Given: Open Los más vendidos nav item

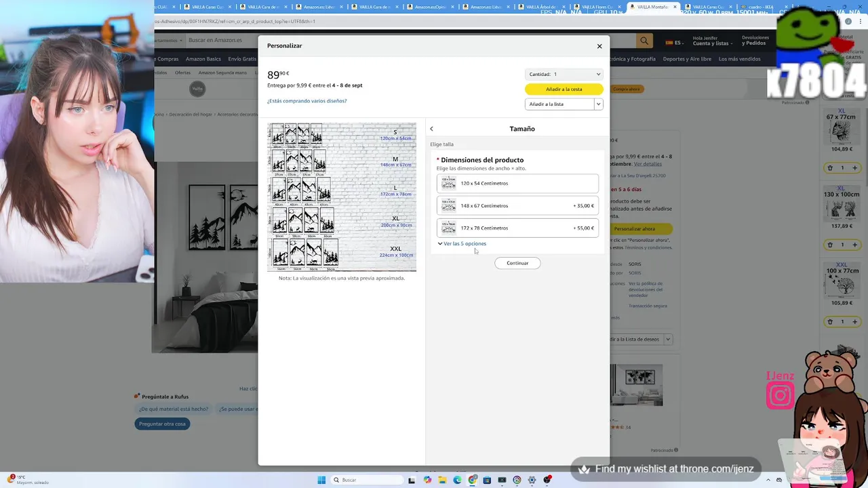Looking at the screenshot, I should pyautogui.click(x=739, y=59).
